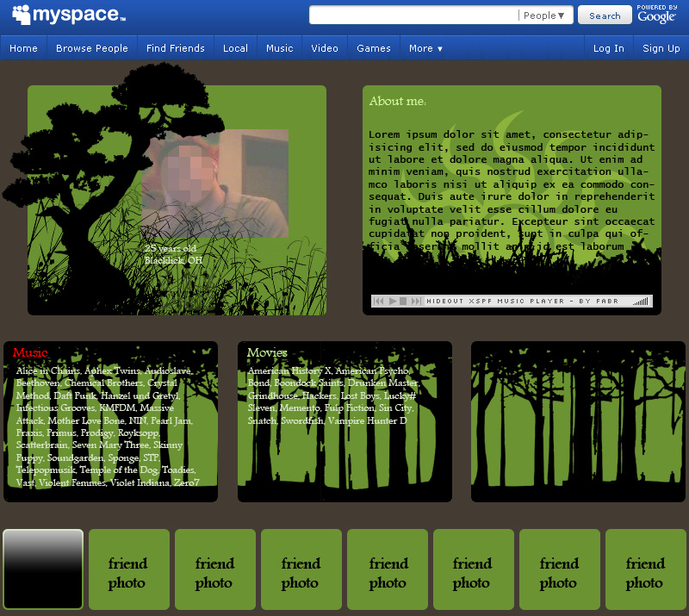Open Browse People
Viewport: 689px width, 616px height.
pyautogui.click(x=92, y=48)
